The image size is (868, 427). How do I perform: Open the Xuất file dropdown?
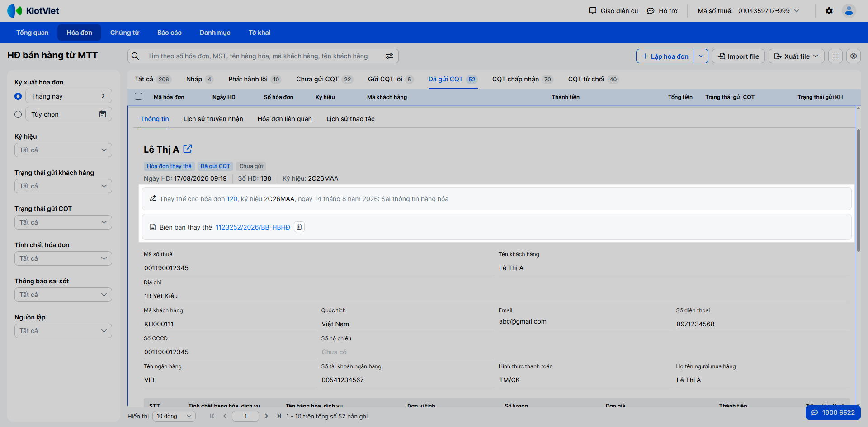click(796, 56)
